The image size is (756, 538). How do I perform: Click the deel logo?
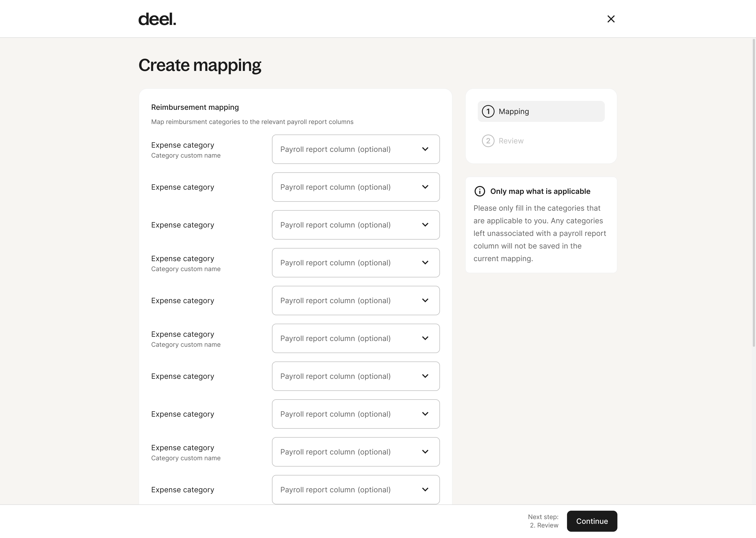point(157,19)
